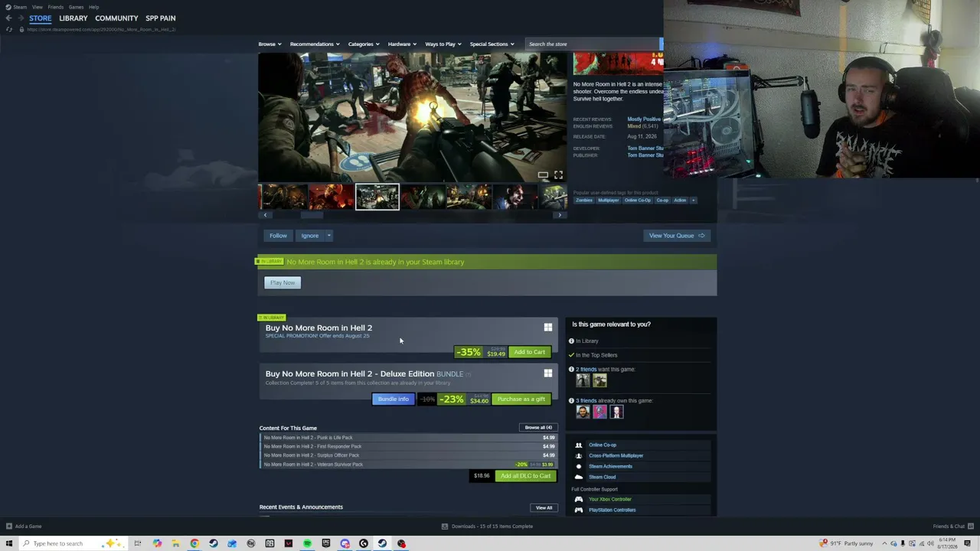Select the highlighted third screenshot thumbnail
Viewport: 980px width, 551px height.
tap(377, 197)
